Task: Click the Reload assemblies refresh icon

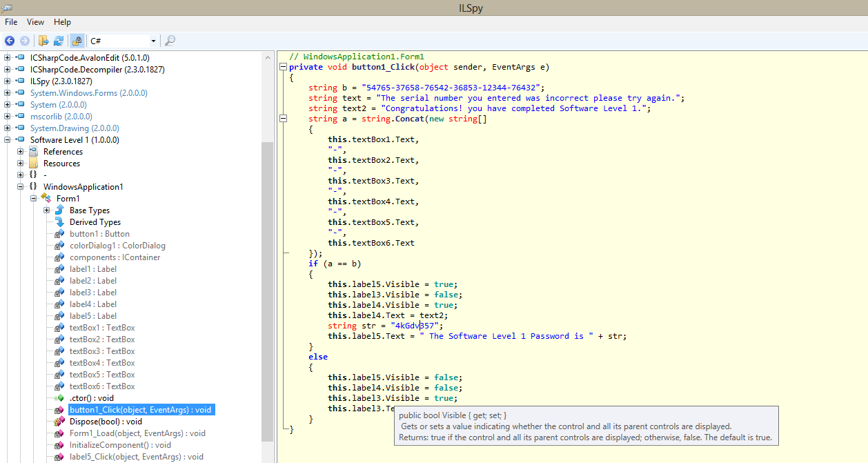Action: click(x=59, y=41)
